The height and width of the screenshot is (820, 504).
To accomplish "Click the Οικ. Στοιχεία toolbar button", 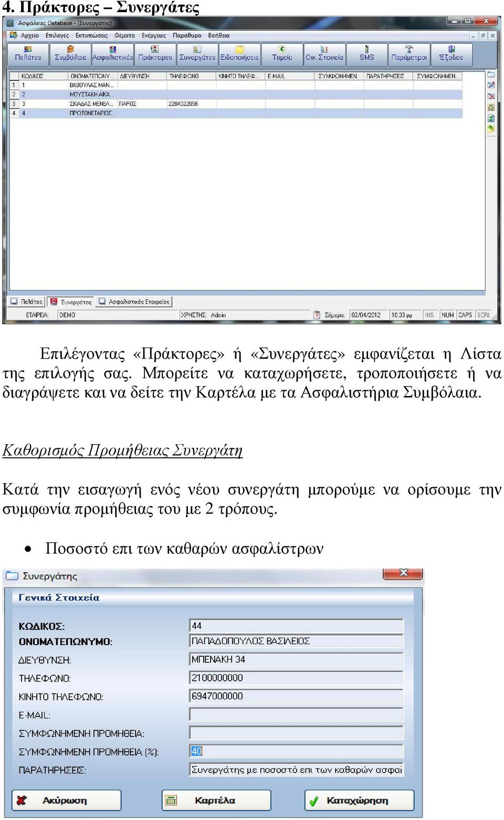I will click(x=324, y=55).
